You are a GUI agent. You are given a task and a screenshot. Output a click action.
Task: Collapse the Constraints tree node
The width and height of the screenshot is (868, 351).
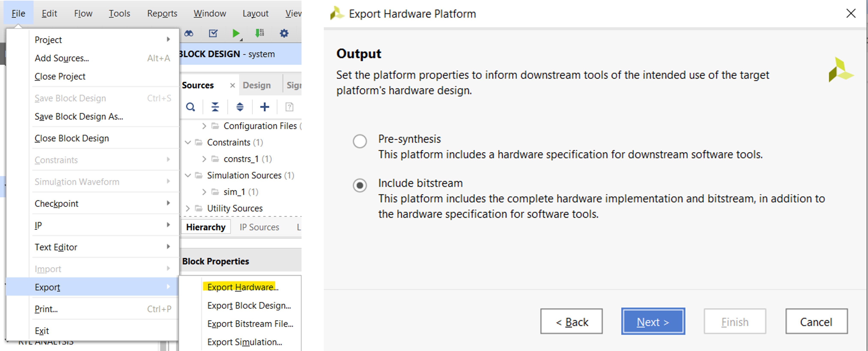188,143
